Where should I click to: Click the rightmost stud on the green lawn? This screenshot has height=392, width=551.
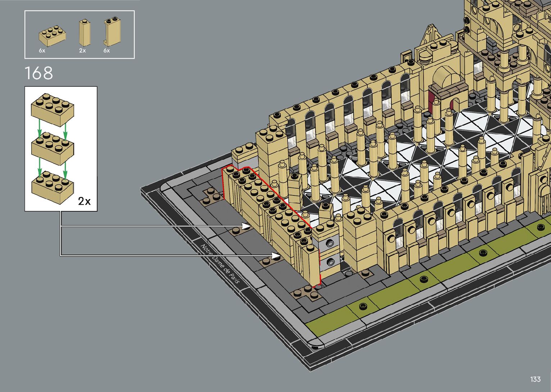coord(541,227)
